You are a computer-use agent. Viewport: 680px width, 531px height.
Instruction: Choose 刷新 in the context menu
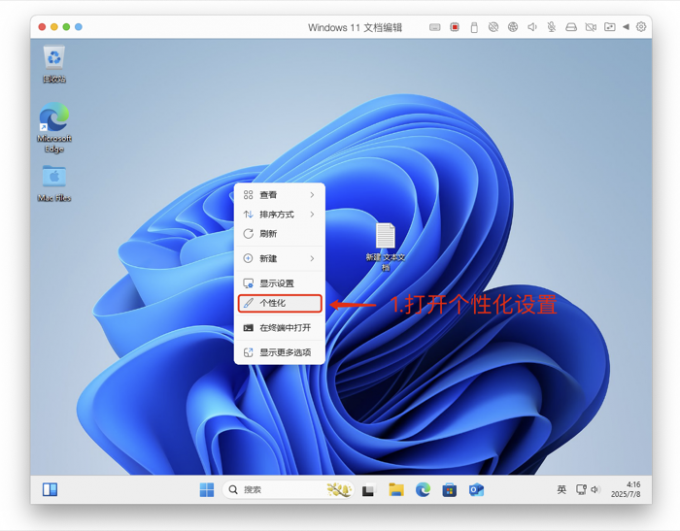point(279,234)
